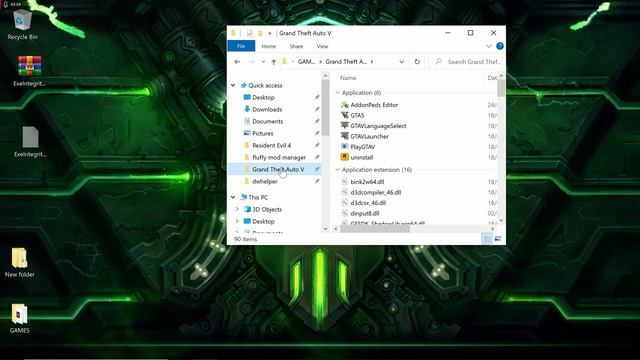Unpin Desktop from Quick access
640x360 pixels.
pos(317,98)
